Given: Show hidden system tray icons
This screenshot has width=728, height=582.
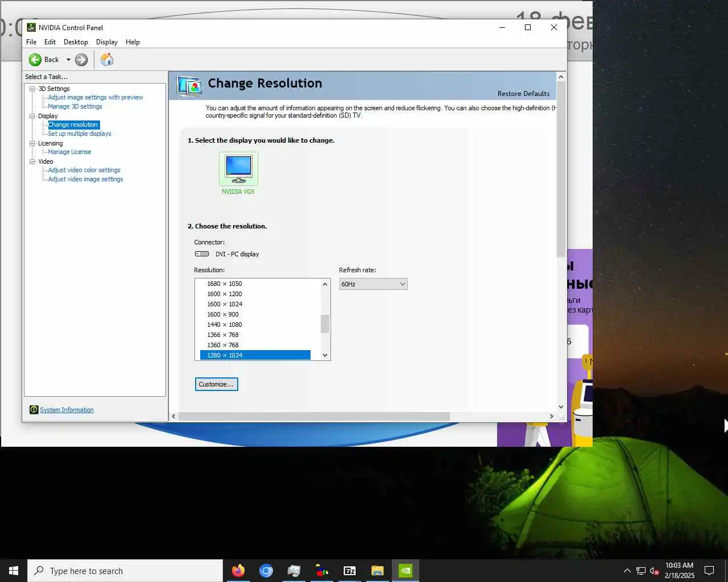Looking at the screenshot, I should coord(627,571).
